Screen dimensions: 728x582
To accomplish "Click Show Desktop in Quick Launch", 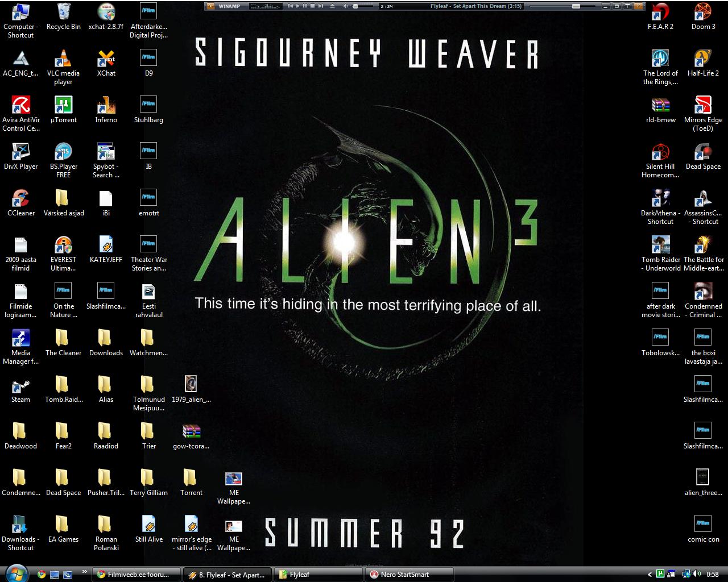I will pos(55,575).
